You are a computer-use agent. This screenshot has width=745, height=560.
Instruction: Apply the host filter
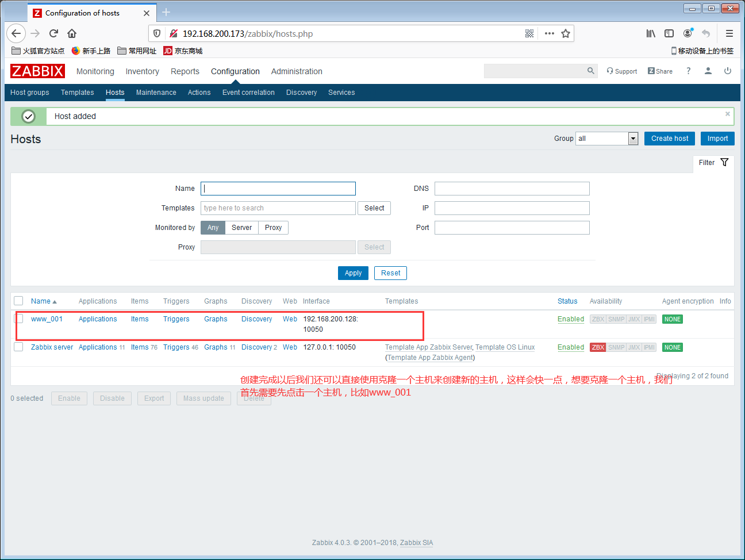353,273
